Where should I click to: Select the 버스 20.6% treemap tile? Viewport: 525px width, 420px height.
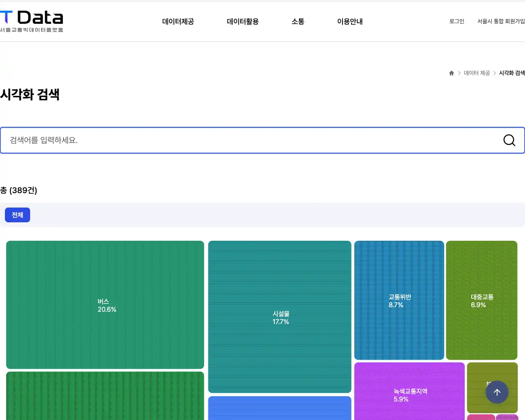click(105, 304)
